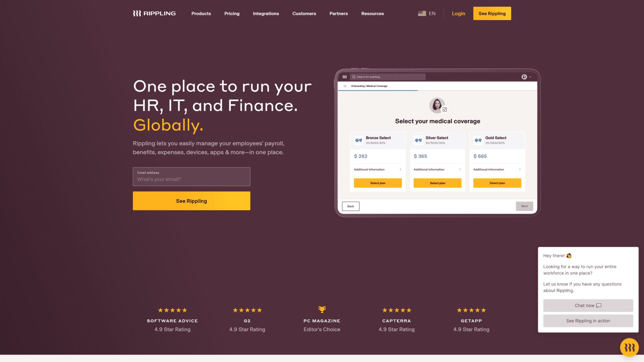Screen dimensions: 644x362
Task: Open the Customers menu item
Action: (304, 13)
